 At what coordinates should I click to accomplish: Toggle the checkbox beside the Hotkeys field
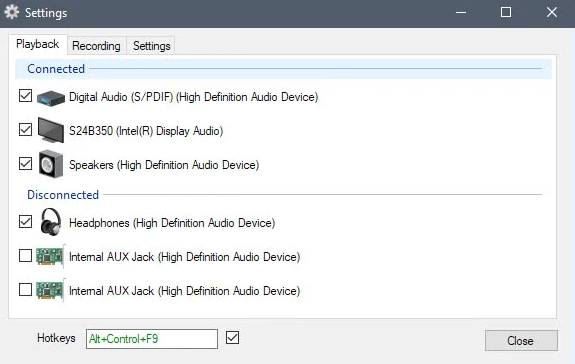click(x=232, y=338)
